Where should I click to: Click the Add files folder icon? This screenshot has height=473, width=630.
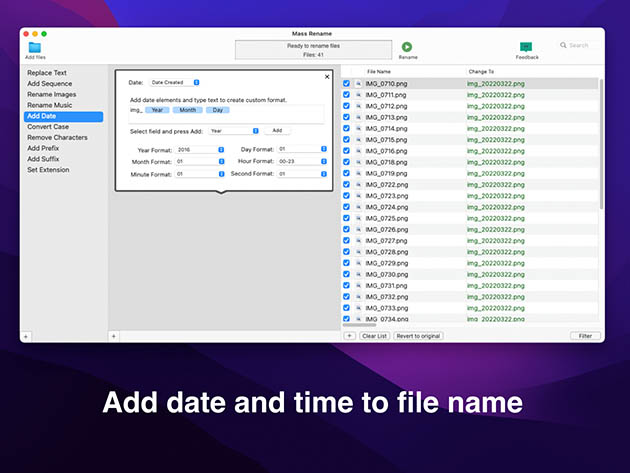pyautogui.click(x=35, y=47)
